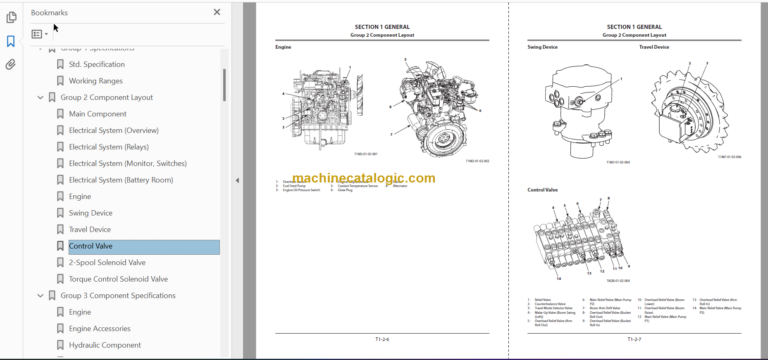The image size is (768, 360).
Task: Open the Std. Specification bookmark
Action: 96,64
